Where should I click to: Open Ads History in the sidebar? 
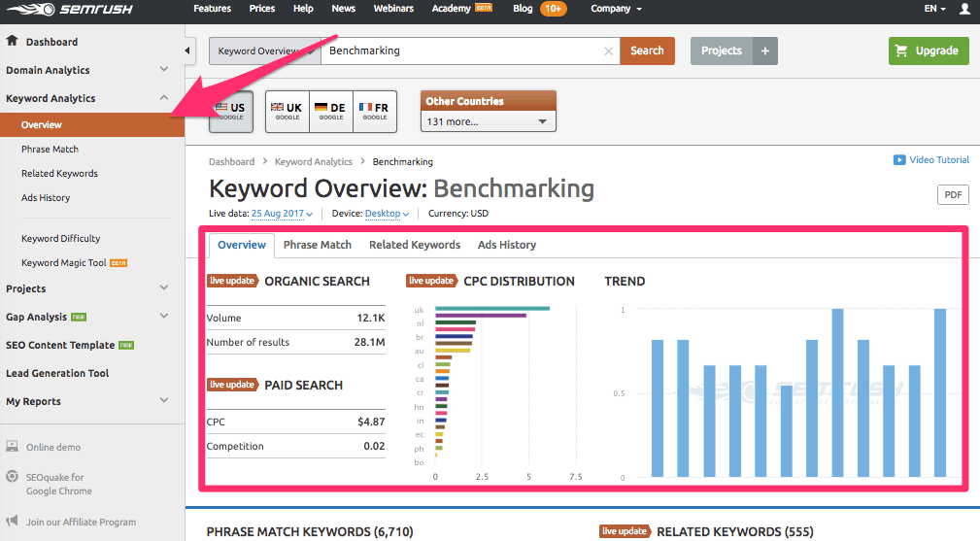(46, 198)
